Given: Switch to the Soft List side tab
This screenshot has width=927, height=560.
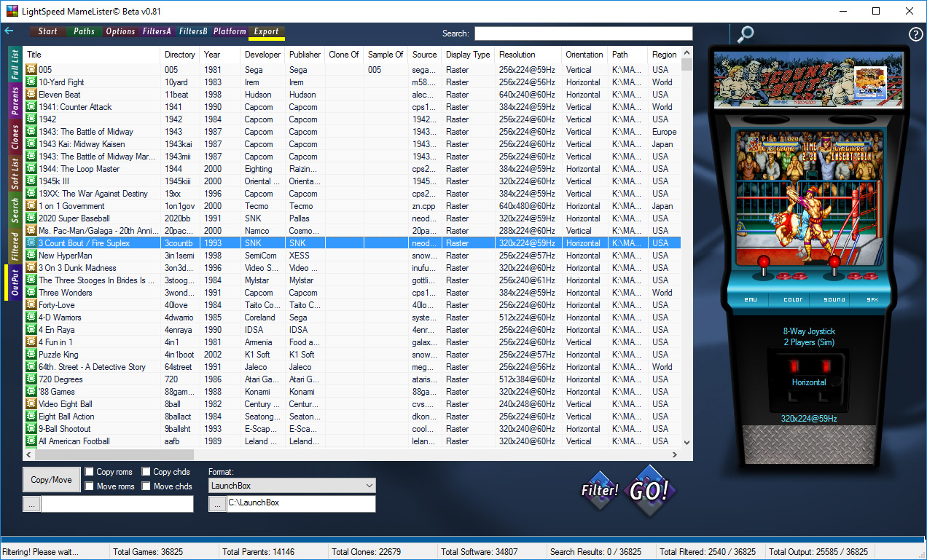Looking at the screenshot, I should (14, 173).
